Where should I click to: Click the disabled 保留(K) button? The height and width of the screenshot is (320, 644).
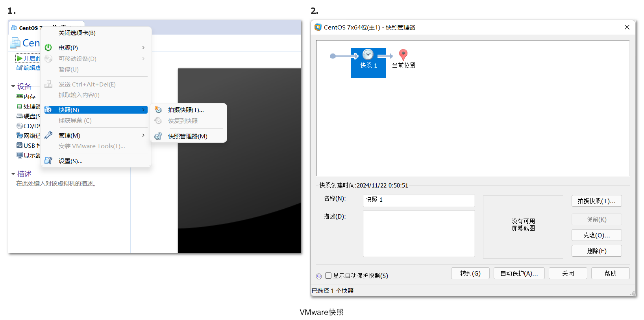(596, 219)
